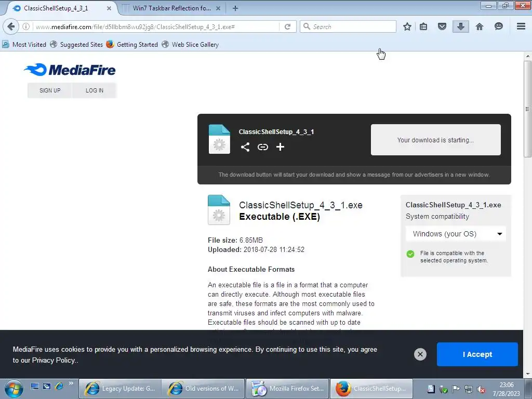Click the share icon for ClassicShellSetup_4_3_1
The width and height of the screenshot is (532, 399).
click(245, 147)
